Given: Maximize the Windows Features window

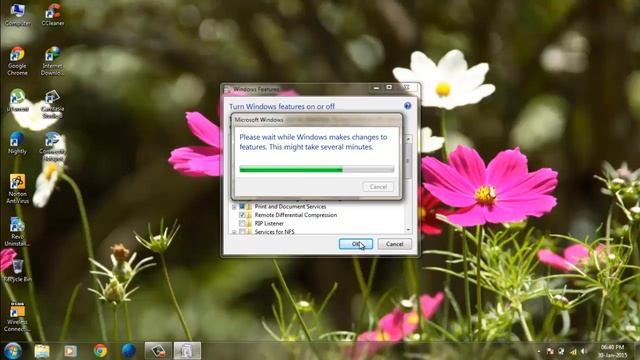Looking at the screenshot, I should (x=389, y=88).
